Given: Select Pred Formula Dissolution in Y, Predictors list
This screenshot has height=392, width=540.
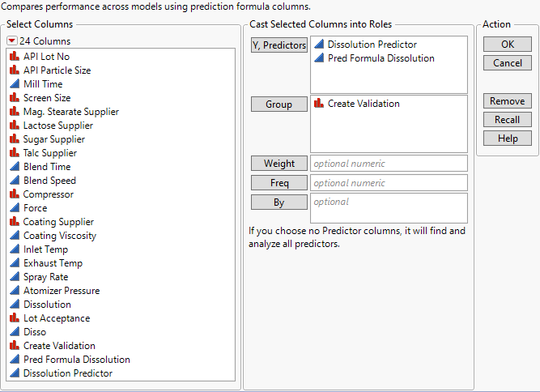Looking at the screenshot, I should point(381,58).
